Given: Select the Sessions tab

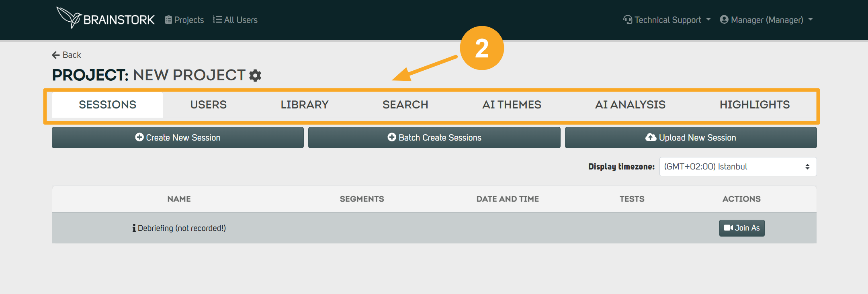Looking at the screenshot, I should (107, 105).
